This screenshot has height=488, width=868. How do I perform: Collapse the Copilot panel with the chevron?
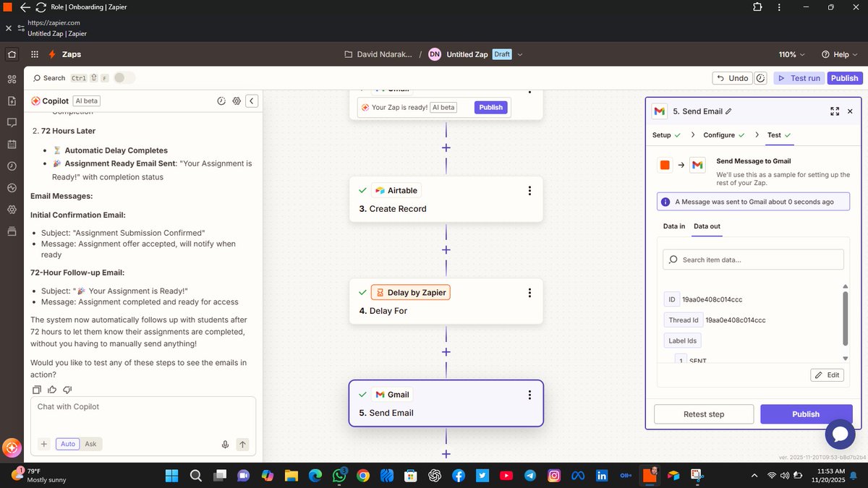[252, 101]
